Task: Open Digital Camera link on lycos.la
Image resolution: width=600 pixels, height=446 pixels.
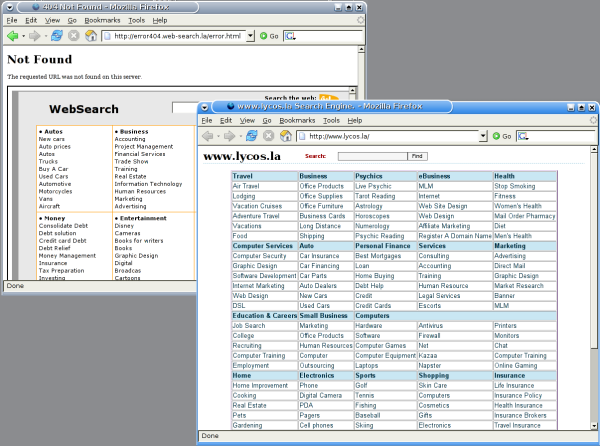Action: (321, 396)
